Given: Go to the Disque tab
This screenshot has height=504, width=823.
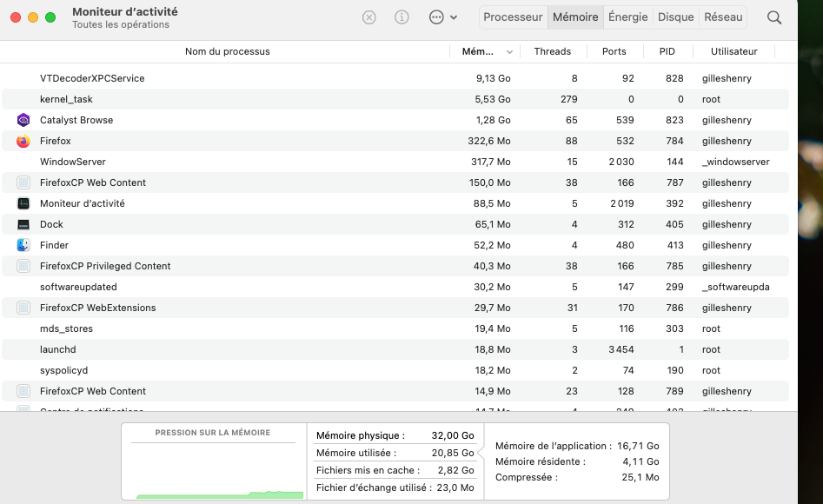Looking at the screenshot, I should point(675,17).
